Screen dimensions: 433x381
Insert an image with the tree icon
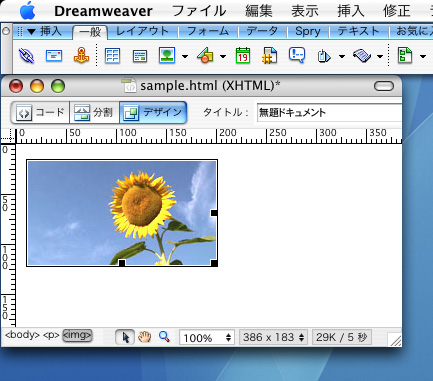167,55
